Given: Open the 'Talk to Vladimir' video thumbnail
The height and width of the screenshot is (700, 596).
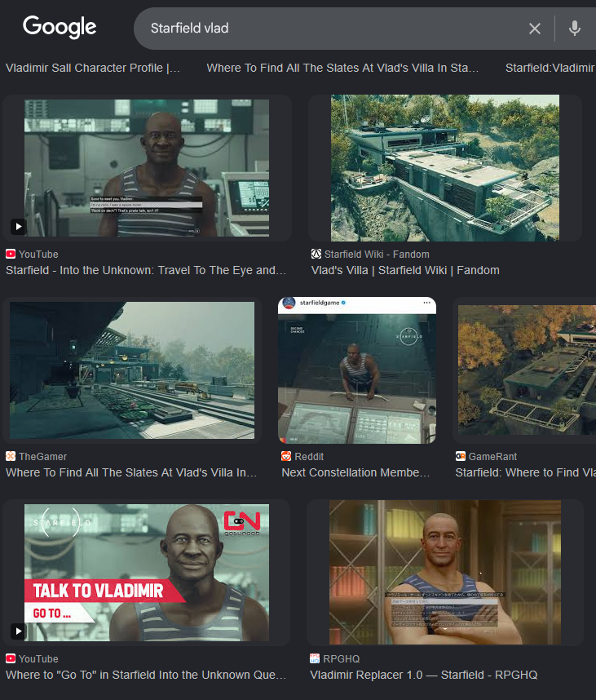Looking at the screenshot, I should (x=147, y=573).
